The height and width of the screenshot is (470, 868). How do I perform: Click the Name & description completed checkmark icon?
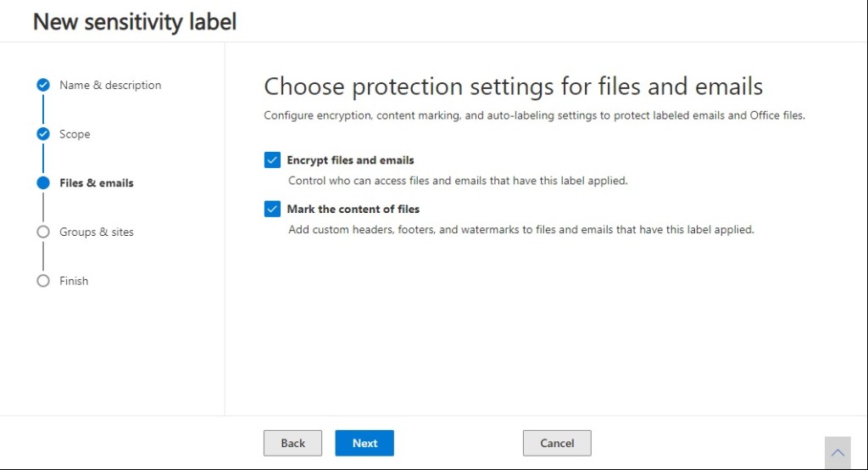(43, 85)
